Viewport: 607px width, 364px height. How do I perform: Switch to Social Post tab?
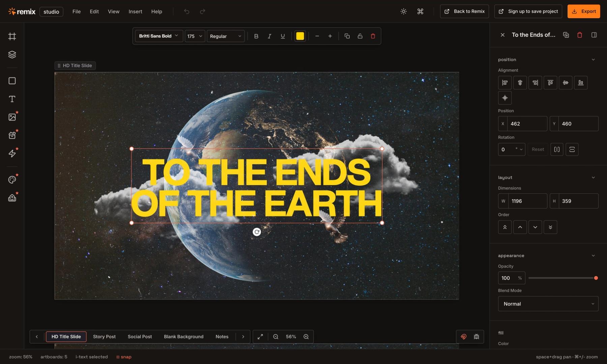coord(140,337)
